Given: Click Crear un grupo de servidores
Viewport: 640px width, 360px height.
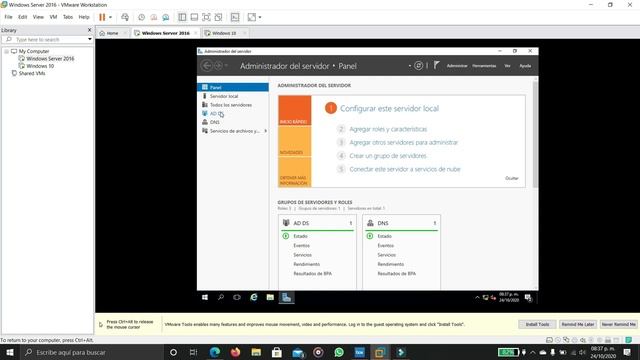Looking at the screenshot, I should pos(388,156).
